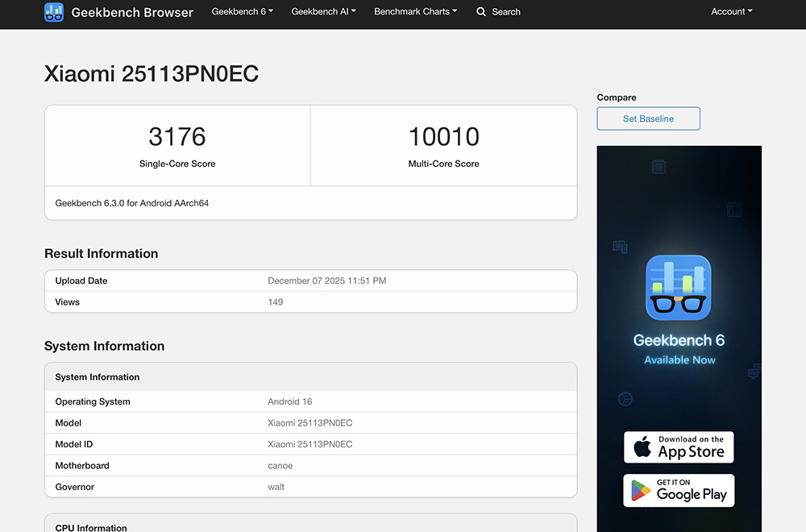Open the Geekbench 6 dropdown menu
Screen dimensions: 806x532
(x=242, y=12)
